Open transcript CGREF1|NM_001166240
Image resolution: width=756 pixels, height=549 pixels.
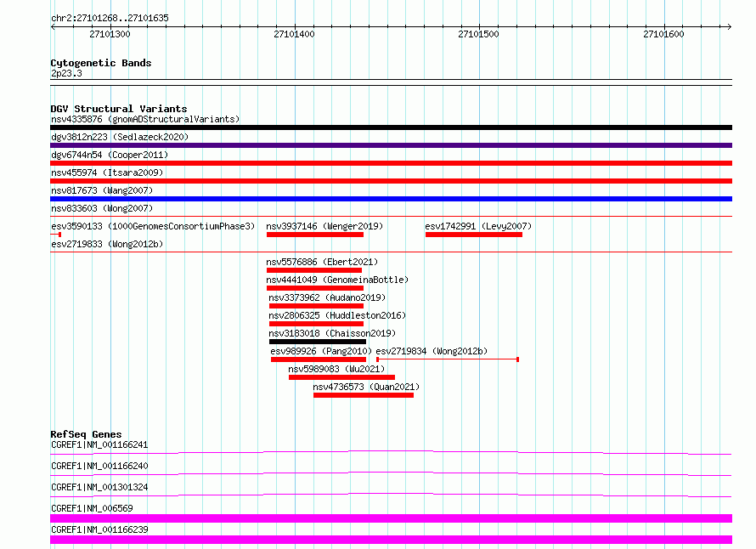pos(99,466)
